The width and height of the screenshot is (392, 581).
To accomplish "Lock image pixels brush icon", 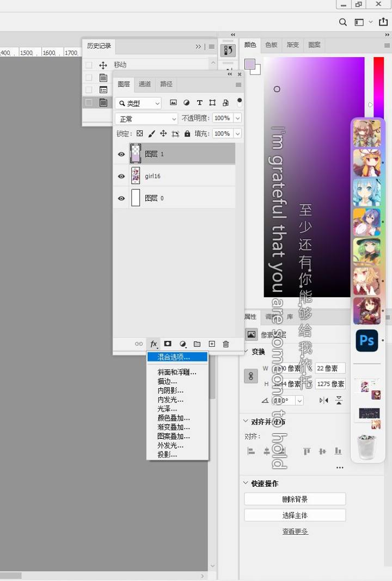I will pos(151,133).
